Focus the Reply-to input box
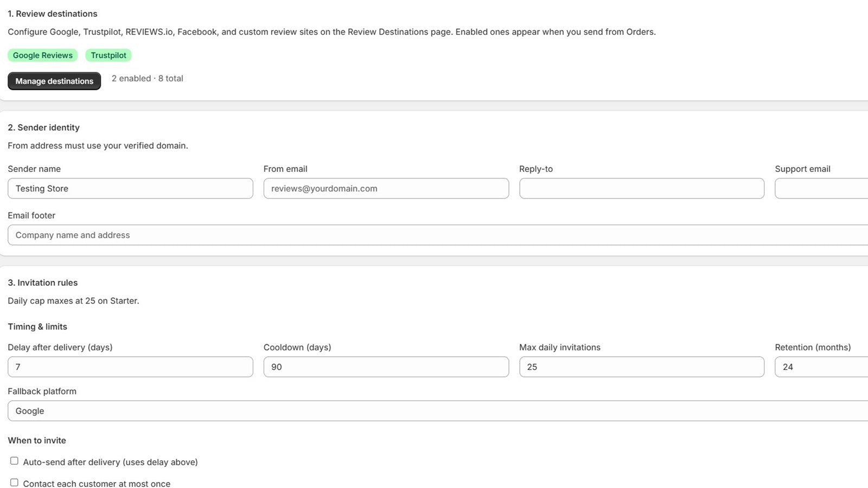868x488 pixels. pyautogui.click(x=642, y=188)
